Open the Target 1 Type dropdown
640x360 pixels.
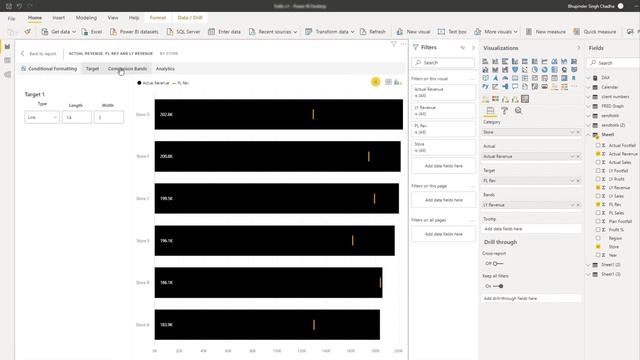click(x=42, y=117)
